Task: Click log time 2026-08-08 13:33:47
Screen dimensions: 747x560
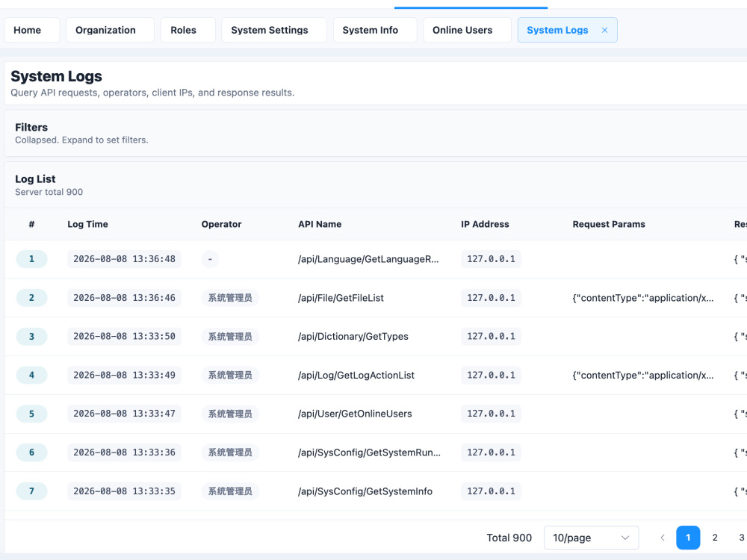Action: 124,414
